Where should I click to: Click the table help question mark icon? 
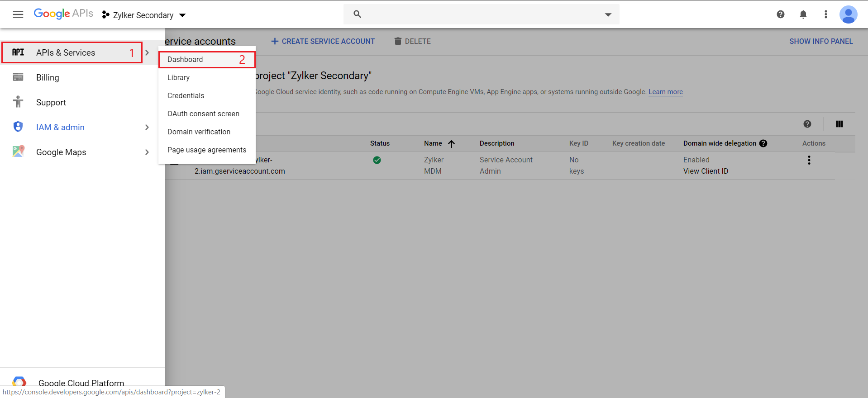[807, 124]
